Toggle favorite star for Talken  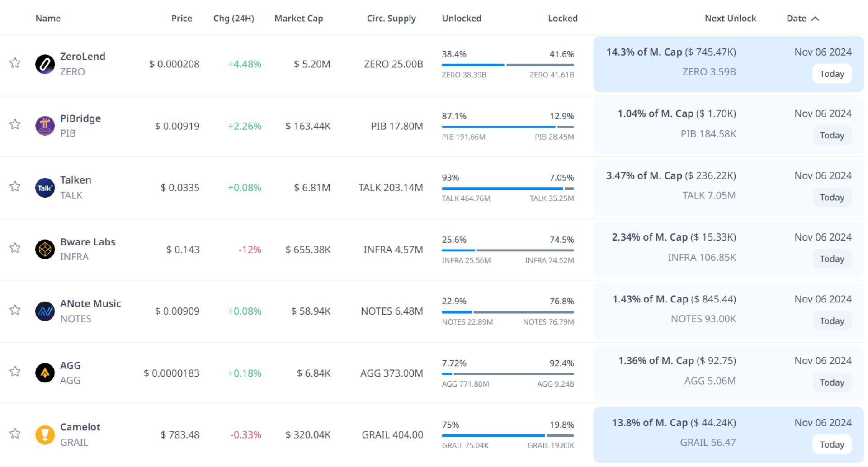(15, 186)
